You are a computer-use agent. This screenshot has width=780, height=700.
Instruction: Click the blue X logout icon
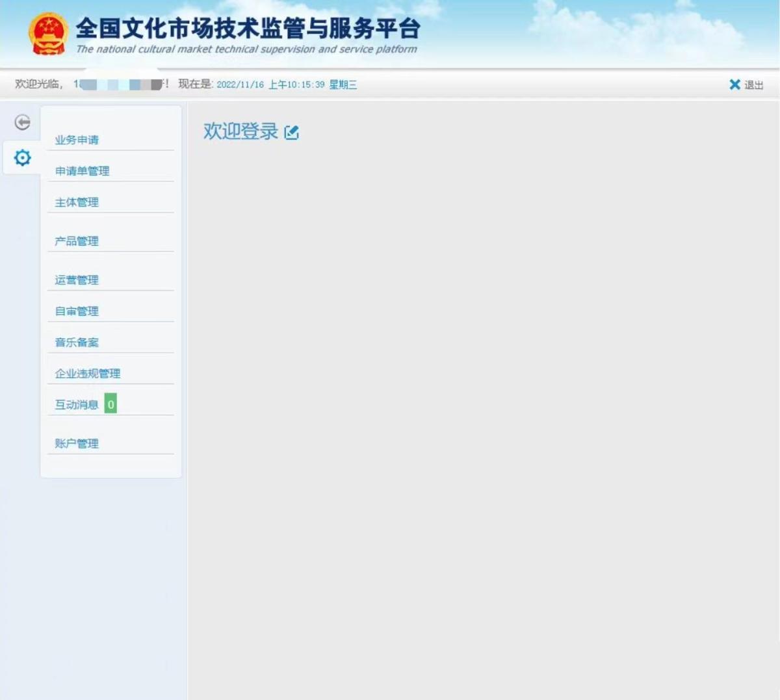point(734,84)
